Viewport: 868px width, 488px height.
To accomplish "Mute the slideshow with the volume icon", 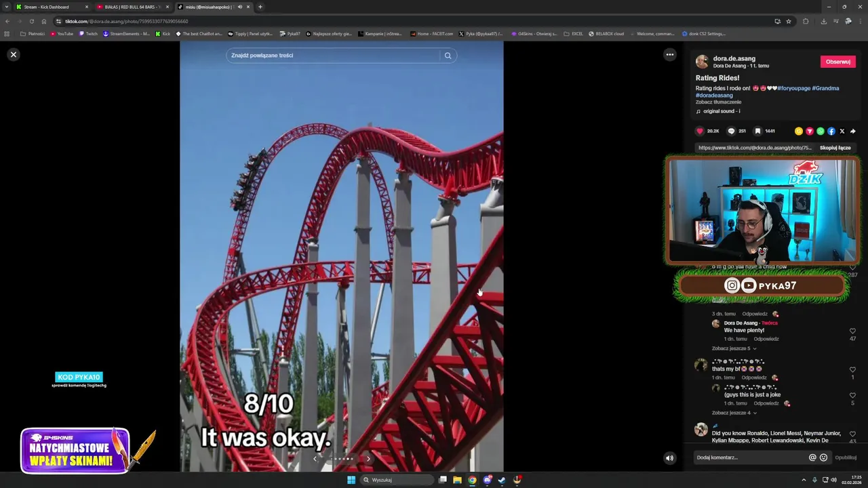I will (669, 457).
